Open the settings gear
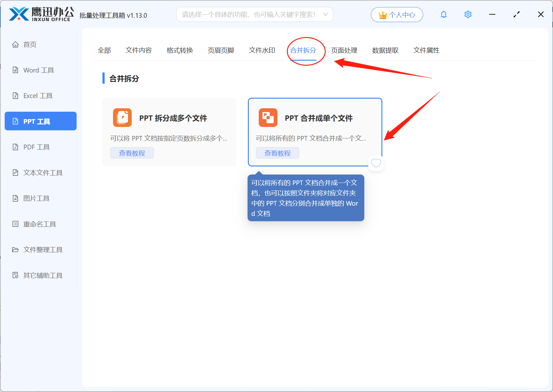The height and width of the screenshot is (392, 553). point(468,14)
